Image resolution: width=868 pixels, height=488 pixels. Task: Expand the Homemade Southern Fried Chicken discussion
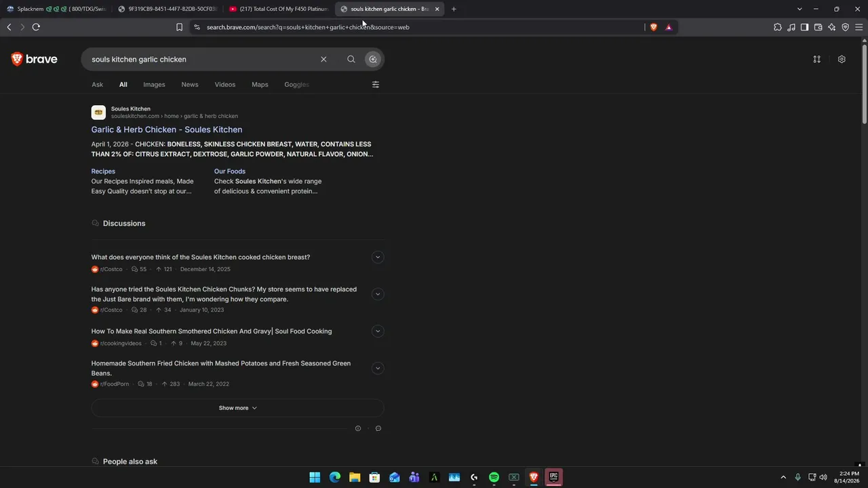coord(378,368)
